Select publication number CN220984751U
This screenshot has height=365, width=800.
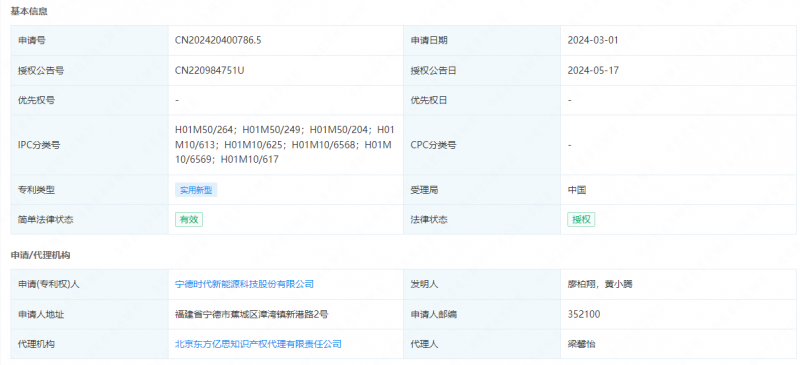210,70
